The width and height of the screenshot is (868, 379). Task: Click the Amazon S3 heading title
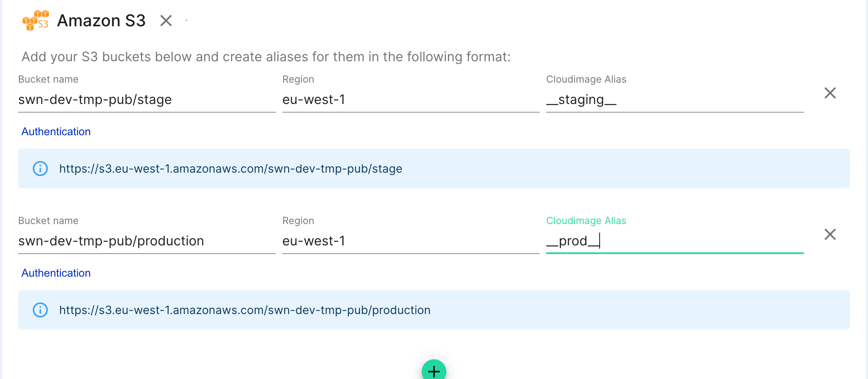point(101,21)
